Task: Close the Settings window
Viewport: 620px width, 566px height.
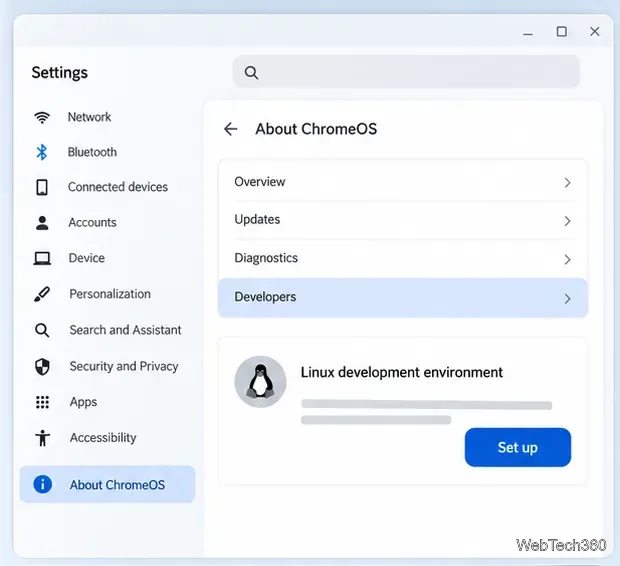Action: 595,31
